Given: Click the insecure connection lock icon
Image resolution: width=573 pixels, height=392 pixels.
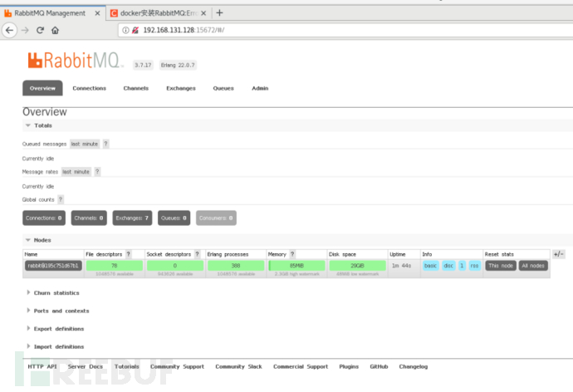Looking at the screenshot, I should (135, 30).
